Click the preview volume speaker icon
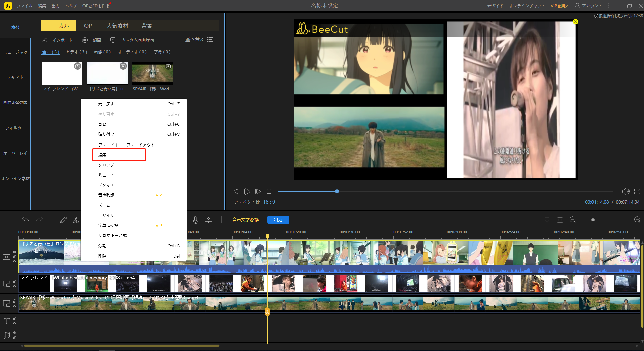The image size is (644, 351). pyautogui.click(x=625, y=191)
